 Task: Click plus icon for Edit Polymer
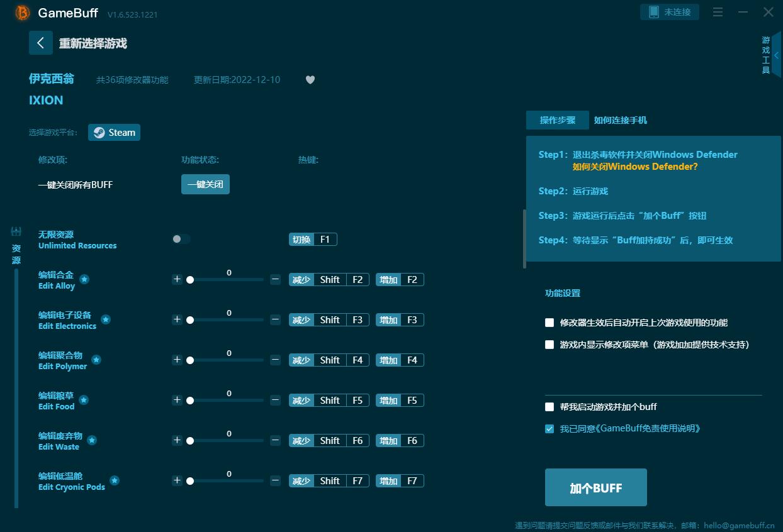pyautogui.click(x=177, y=360)
